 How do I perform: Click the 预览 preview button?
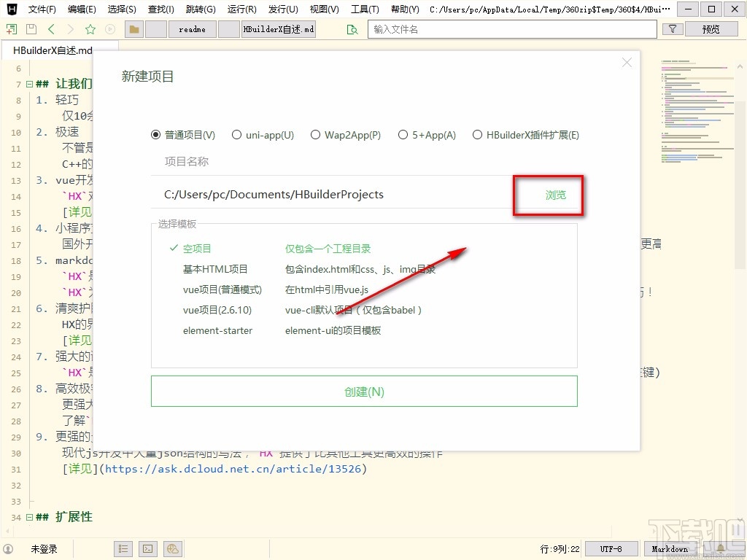(711, 29)
